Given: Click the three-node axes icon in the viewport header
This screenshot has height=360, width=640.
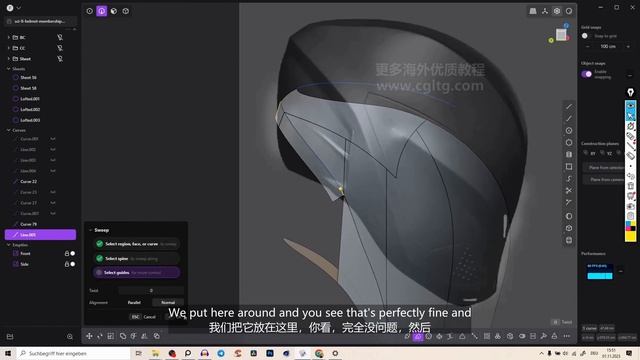Looking at the screenshot, I should 545,11.
